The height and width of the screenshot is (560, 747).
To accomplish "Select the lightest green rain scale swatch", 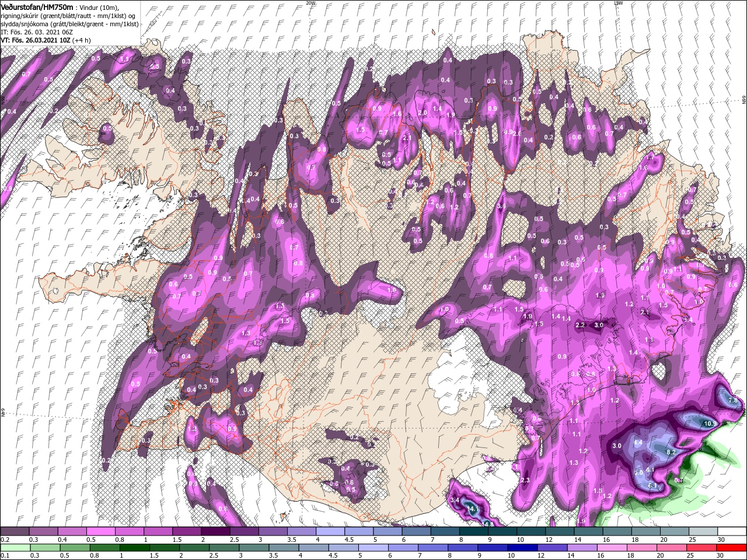I will click(x=15, y=547).
